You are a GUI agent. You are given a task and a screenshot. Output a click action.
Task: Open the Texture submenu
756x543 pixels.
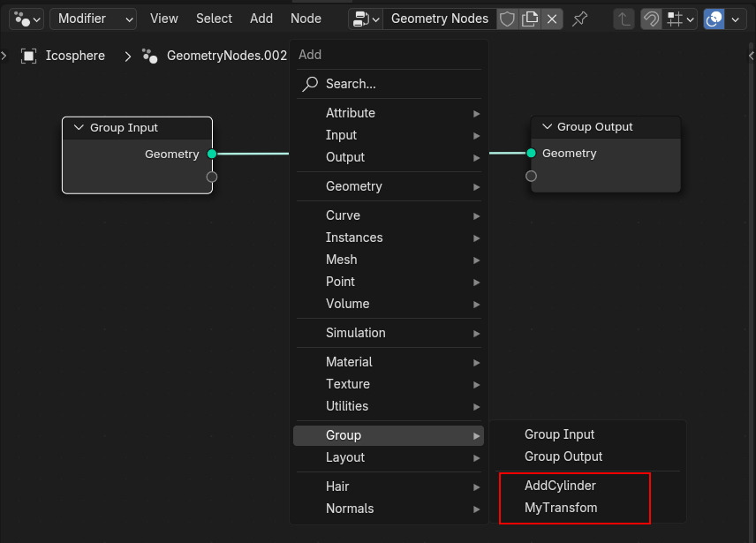pos(389,384)
